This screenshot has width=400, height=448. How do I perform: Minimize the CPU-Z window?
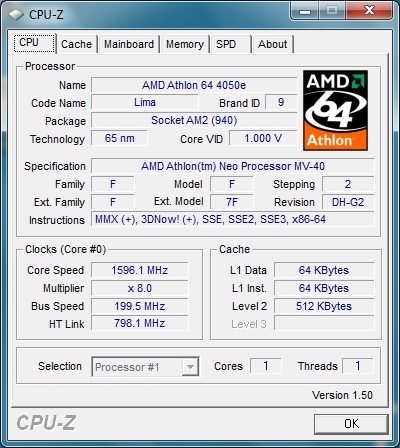[305, 11]
